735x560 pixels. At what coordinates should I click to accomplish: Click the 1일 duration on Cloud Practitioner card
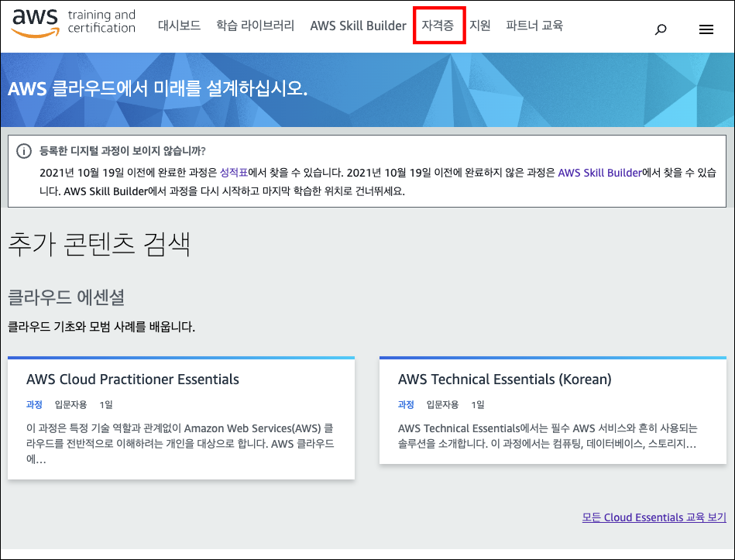(106, 404)
